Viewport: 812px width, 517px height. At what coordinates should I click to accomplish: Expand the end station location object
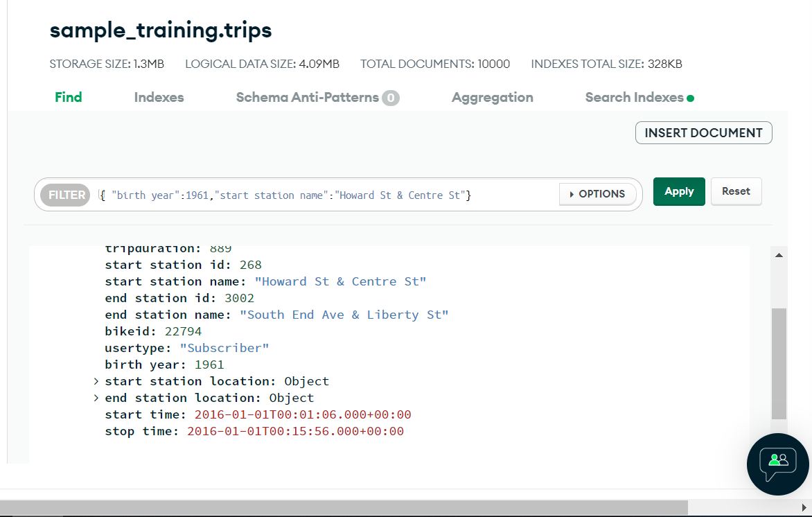tap(96, 398)
